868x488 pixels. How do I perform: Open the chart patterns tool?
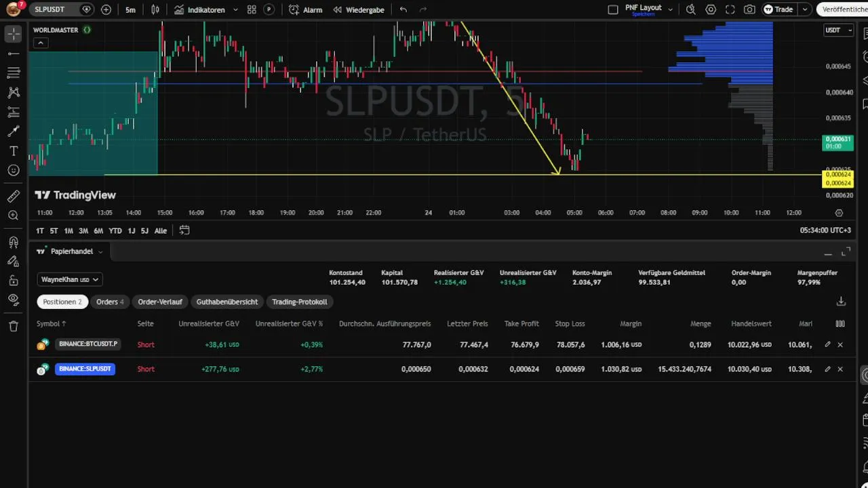[14, 92]
